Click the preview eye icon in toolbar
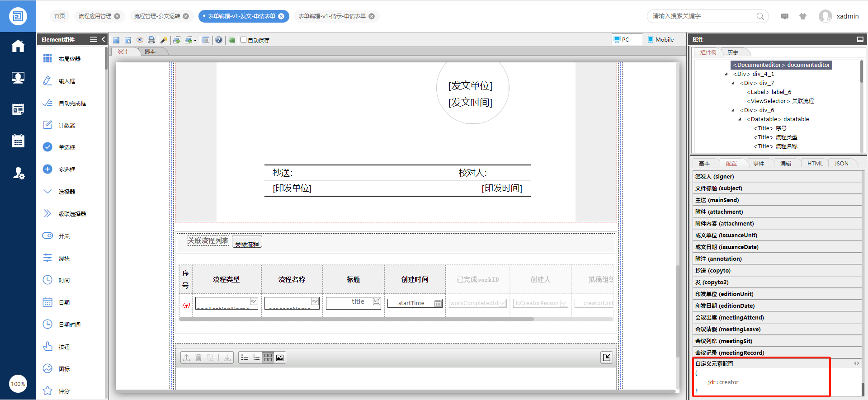 [x=140, y=40]
